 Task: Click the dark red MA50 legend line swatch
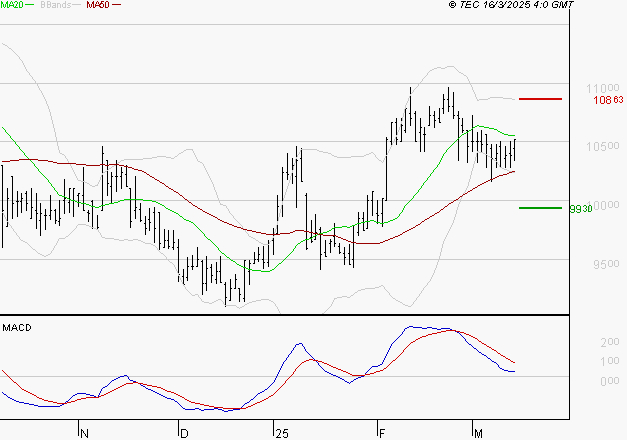116,5
